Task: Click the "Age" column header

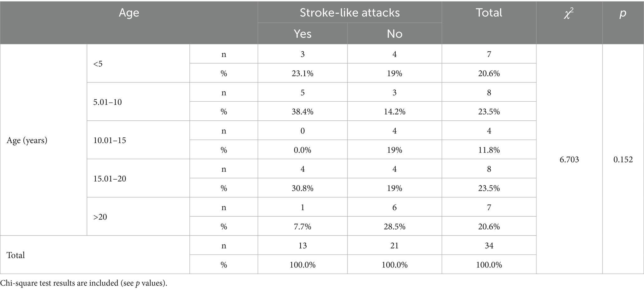Action: tap(129, 13)
